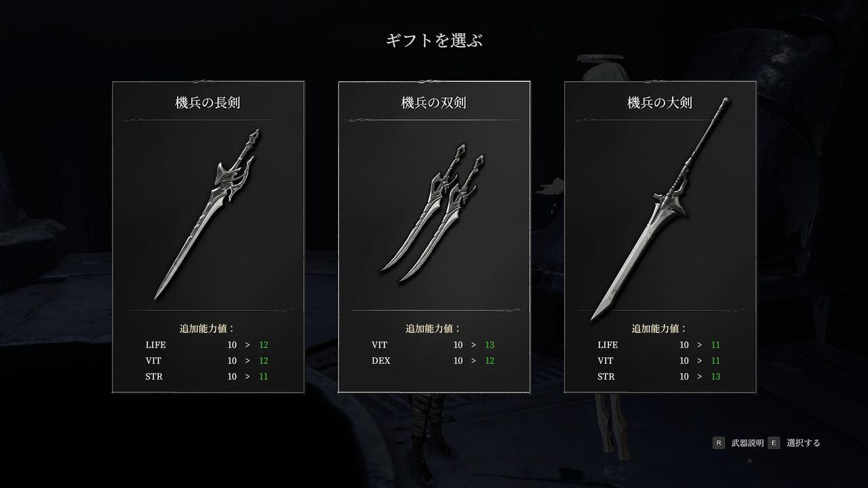Confirm with 選択する button label
868x488 pixels.
click(804, 443)
